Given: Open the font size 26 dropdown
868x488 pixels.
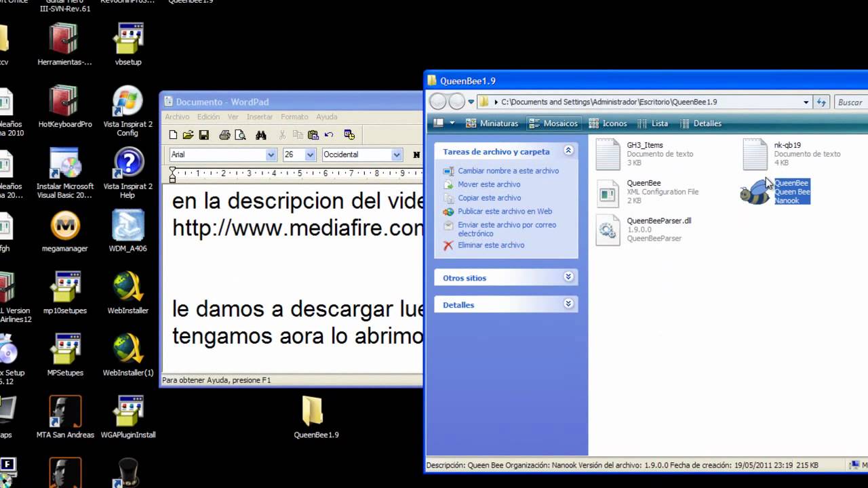Looking at the screenshot, I should click(x=311, y=155).
